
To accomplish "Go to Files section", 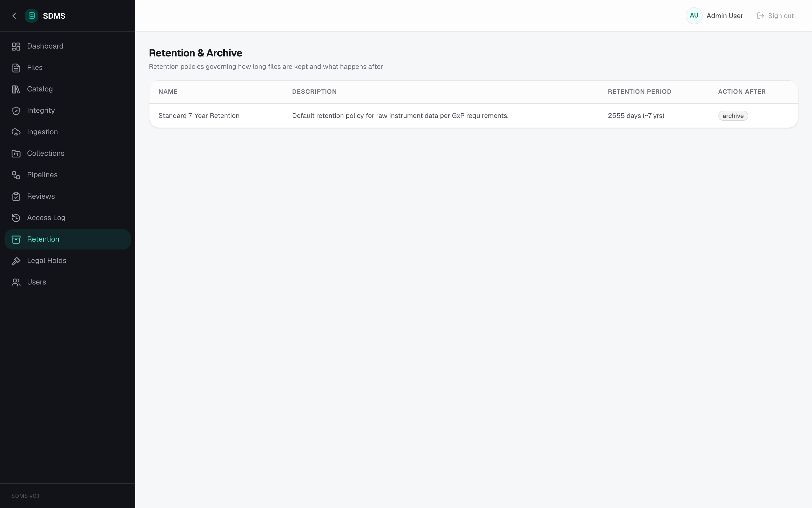I will (67, 68).
